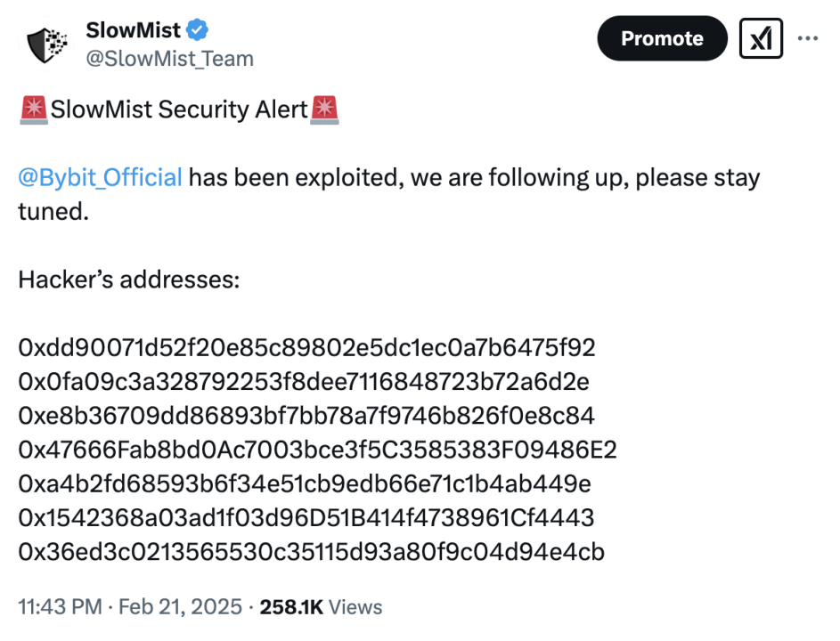Open the SlowMist display name link
Screen dimensions: 840x641
pos(133,31)
